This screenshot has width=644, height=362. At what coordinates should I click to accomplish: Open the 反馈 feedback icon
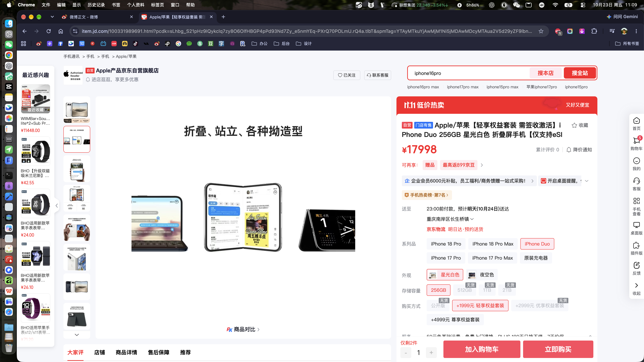click(x=636, y=265)
